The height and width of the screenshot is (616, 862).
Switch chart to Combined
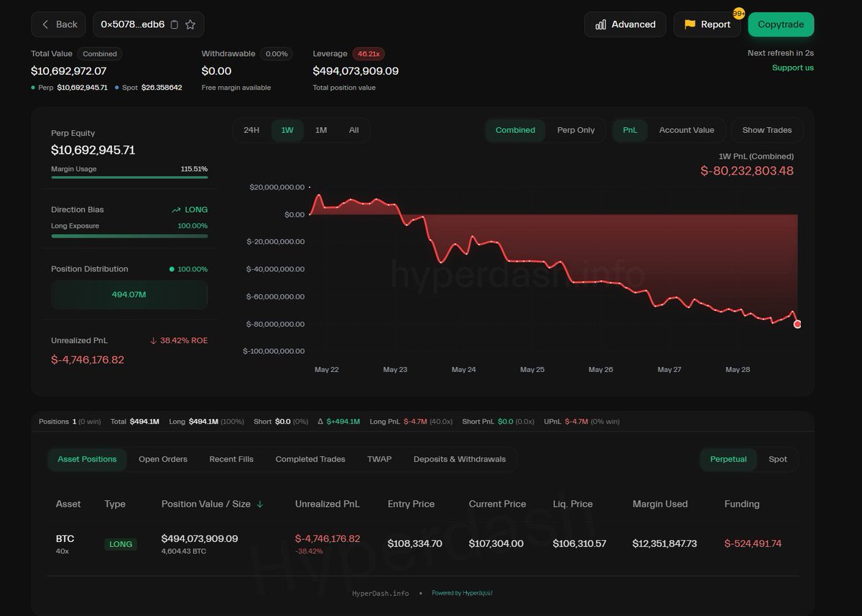515,130
